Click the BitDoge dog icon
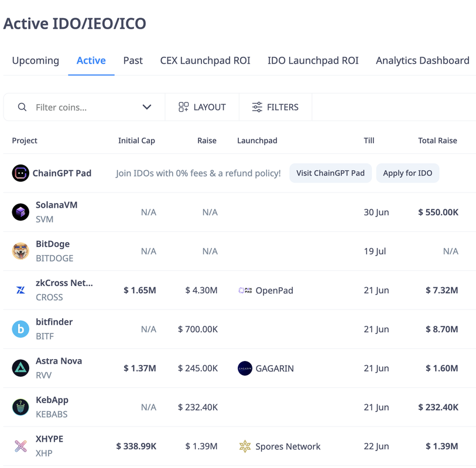The height and width of the screenshot is (468, 476). [x=20, y=251]
